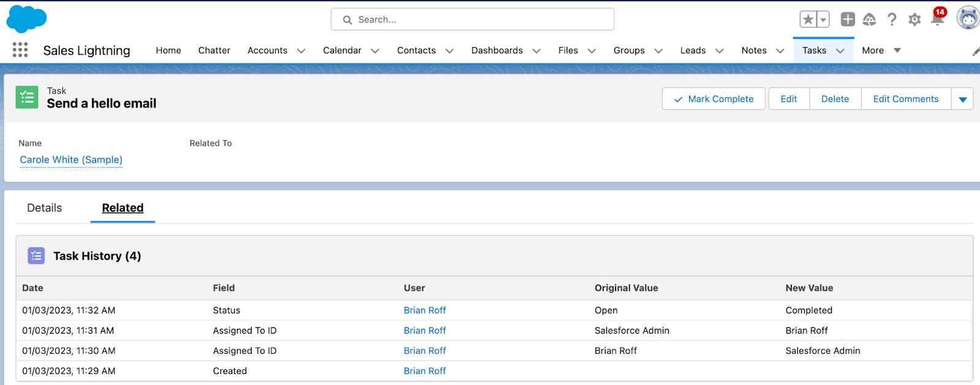The image size is (980, 385).
Task: Click the Salesforce cloud logo
Action: click(26, 19)
